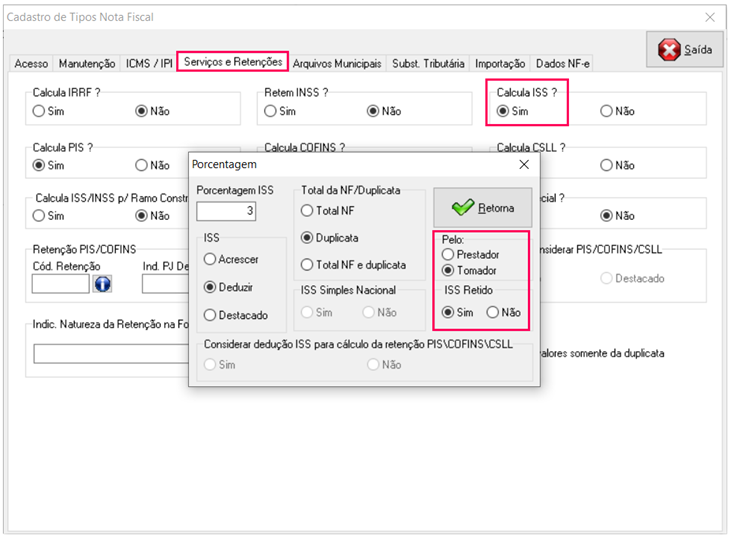This screenshot has height=538, width=731.
Task: Select Sim for Calcula IRRF
Action: click(40, 112)
